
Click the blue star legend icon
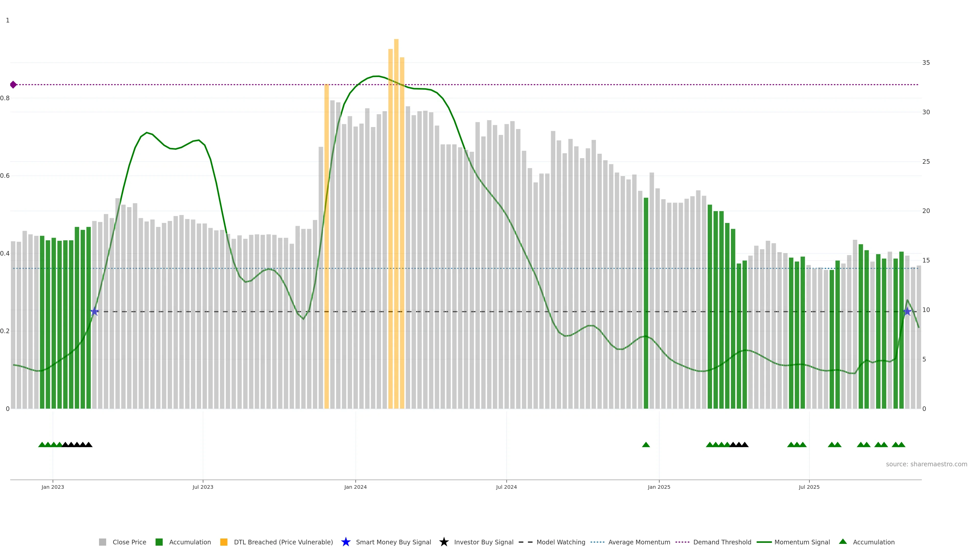click(x=346, y=542)
